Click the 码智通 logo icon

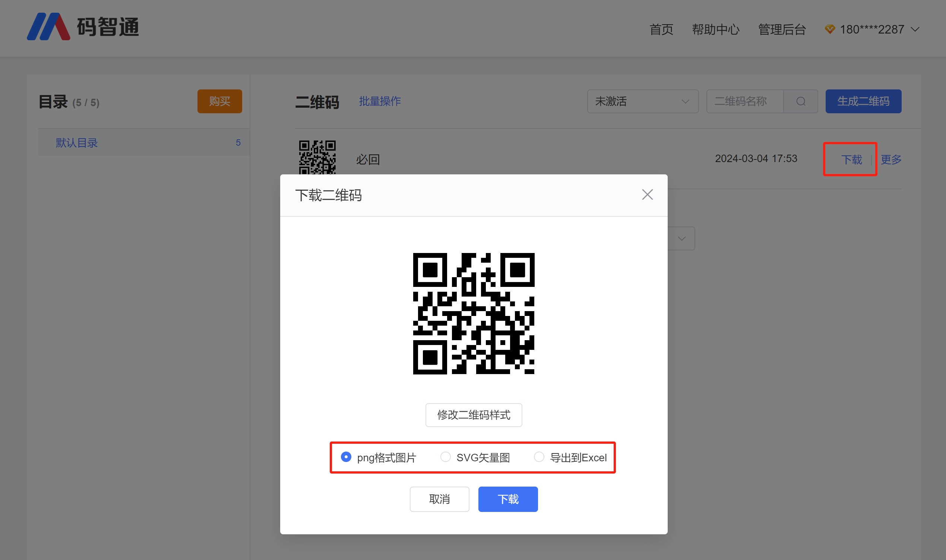point(49,27)
